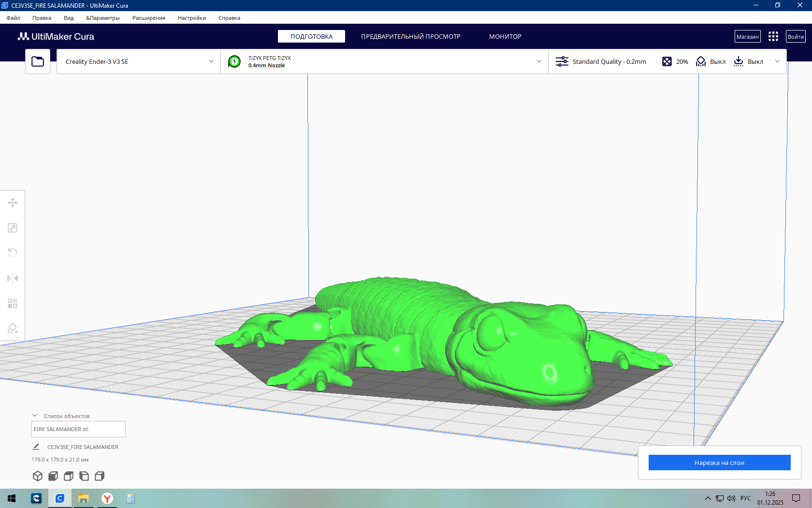Click the extruder 1 material indicator

tap(234, 61)
